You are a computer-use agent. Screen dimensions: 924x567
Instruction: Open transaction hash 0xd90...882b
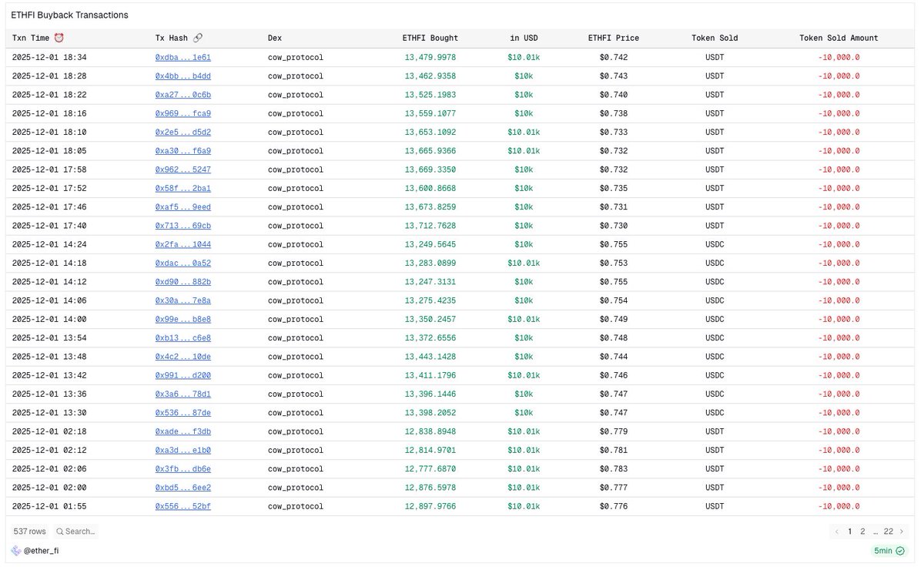tap(182, 281)
